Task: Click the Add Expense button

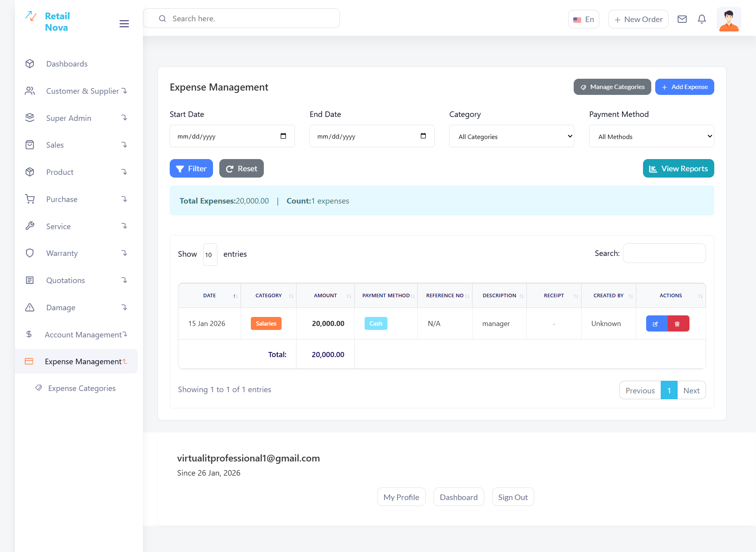Action: [x=684, y=87]
